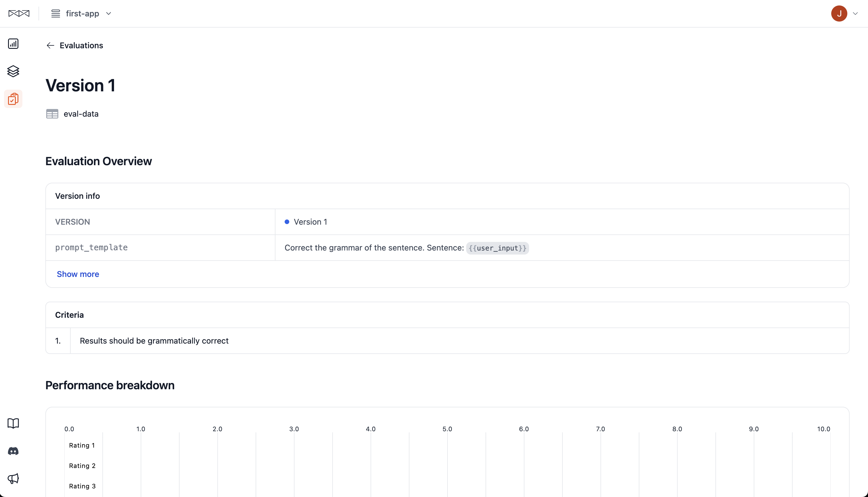The image size is (868, 497).
Task: Select the Rating 1 row in chart
Action: (x=82, y=445)
